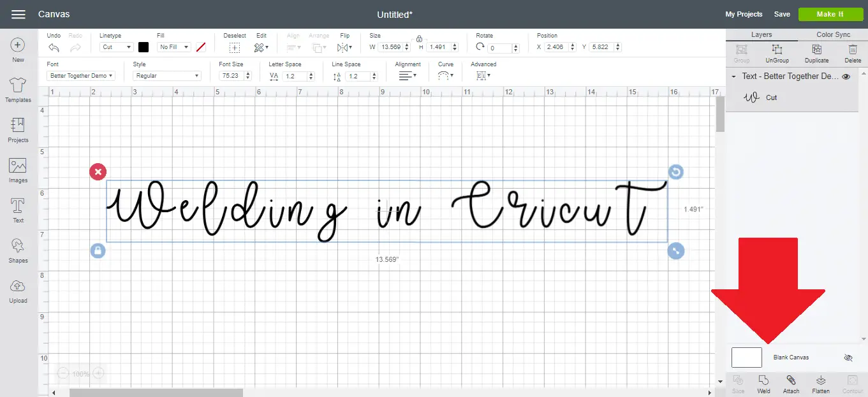Toggle the size aspect ratio lock
The image size is (868, 397).
419,39
